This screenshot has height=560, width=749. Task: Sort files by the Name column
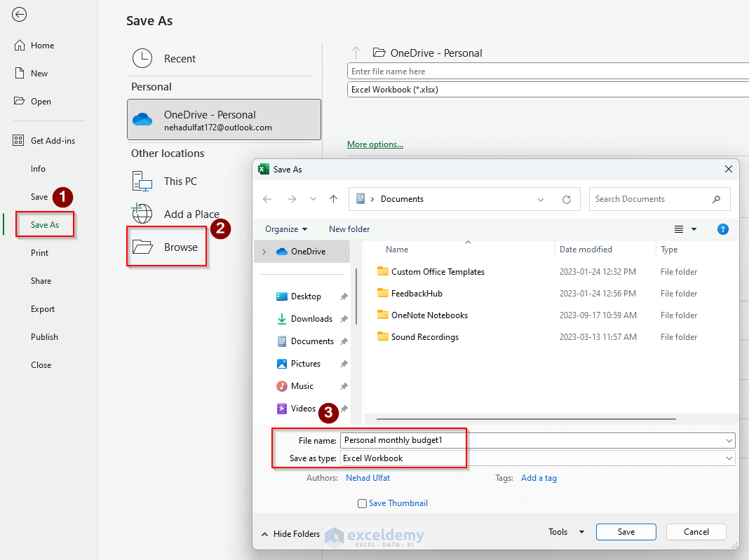click(x=397, y=250)
